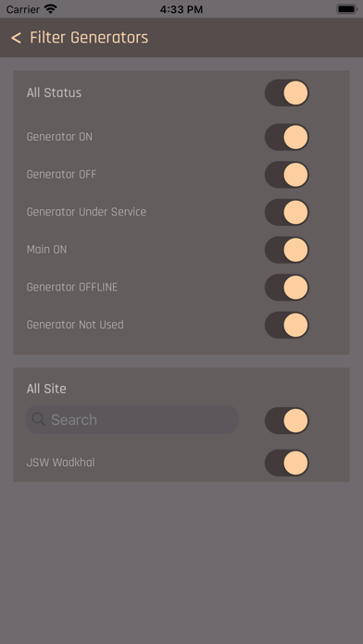This screenshot has height=644, width=363.
Task: Tap the 4:33 PM clock
Action: point(181,9)
